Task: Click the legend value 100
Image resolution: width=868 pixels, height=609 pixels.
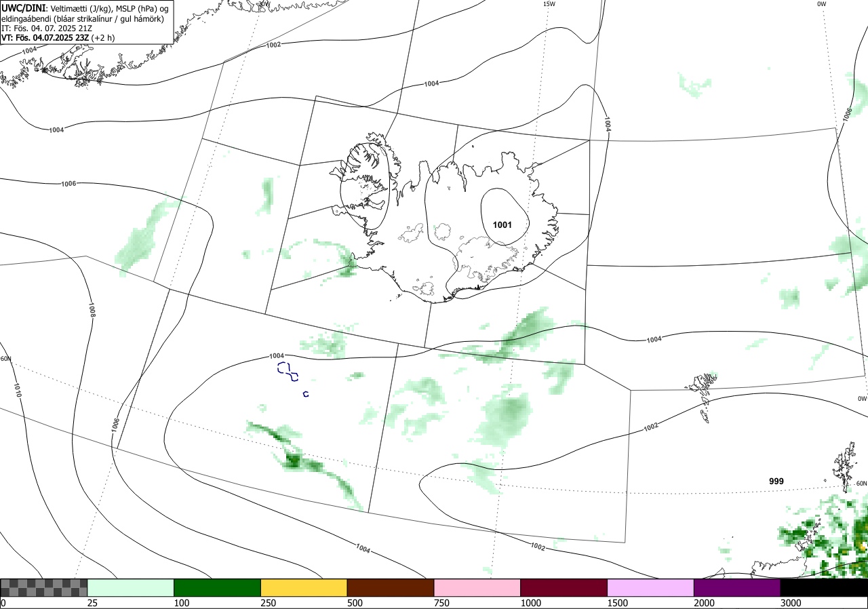Action: [x=182, y=603]
